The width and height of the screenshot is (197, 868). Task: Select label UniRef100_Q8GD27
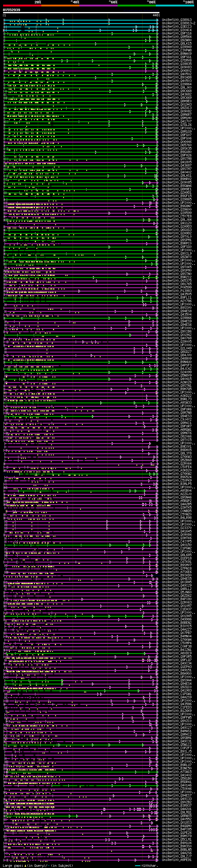[x=177, y=352]
